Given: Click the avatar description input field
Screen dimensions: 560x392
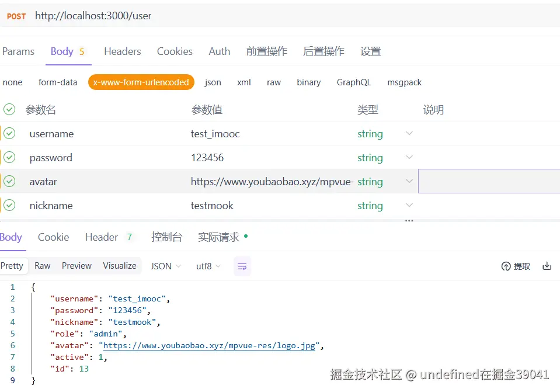Looking at the screenshot, I should coord(489,181).
